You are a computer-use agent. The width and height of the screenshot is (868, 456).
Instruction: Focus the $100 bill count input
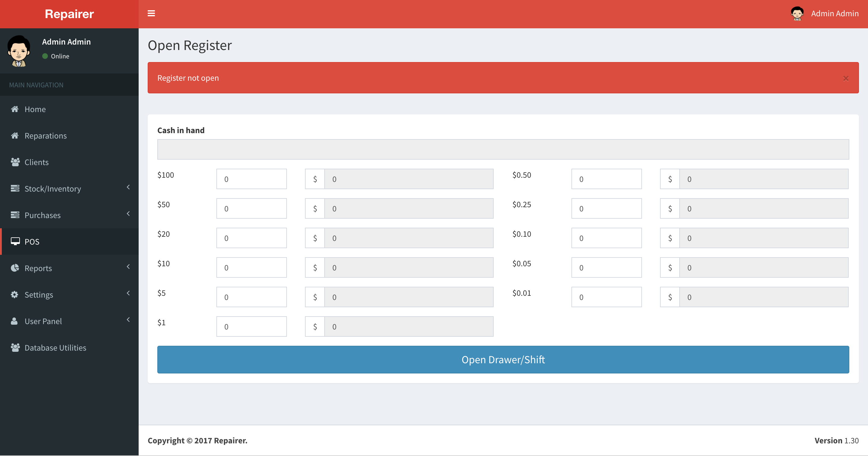pyautogui.click(x=251, y=179)
